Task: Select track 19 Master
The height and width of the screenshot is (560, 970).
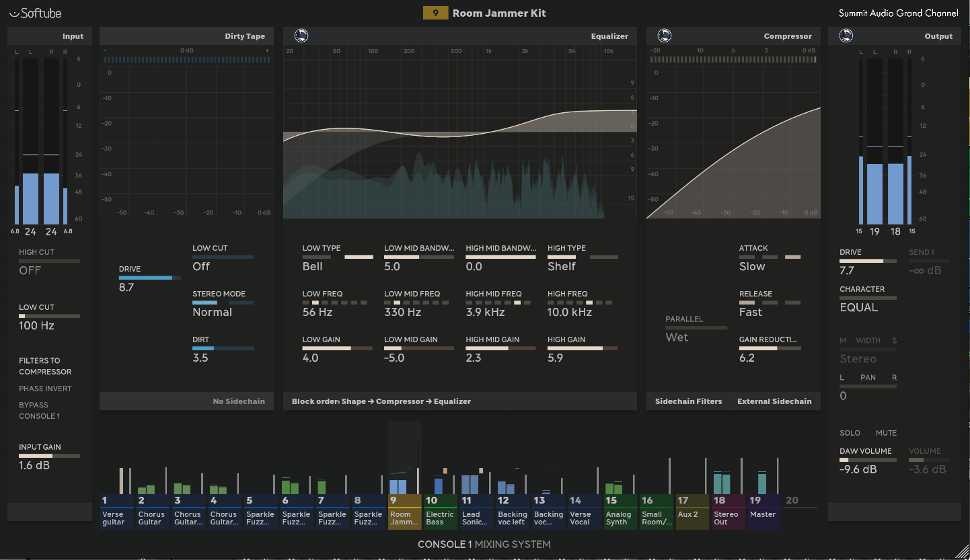Action: point(764,512)
